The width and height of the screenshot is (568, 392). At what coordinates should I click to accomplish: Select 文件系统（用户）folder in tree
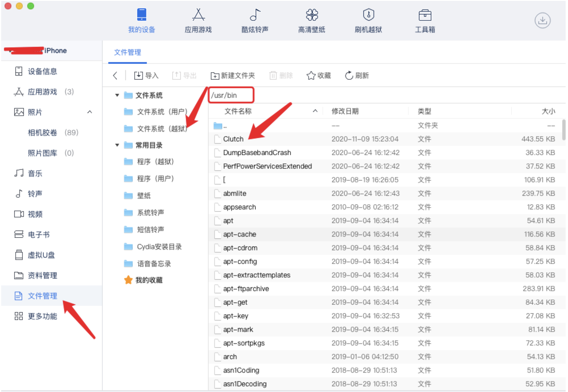[x=155, y=112]
